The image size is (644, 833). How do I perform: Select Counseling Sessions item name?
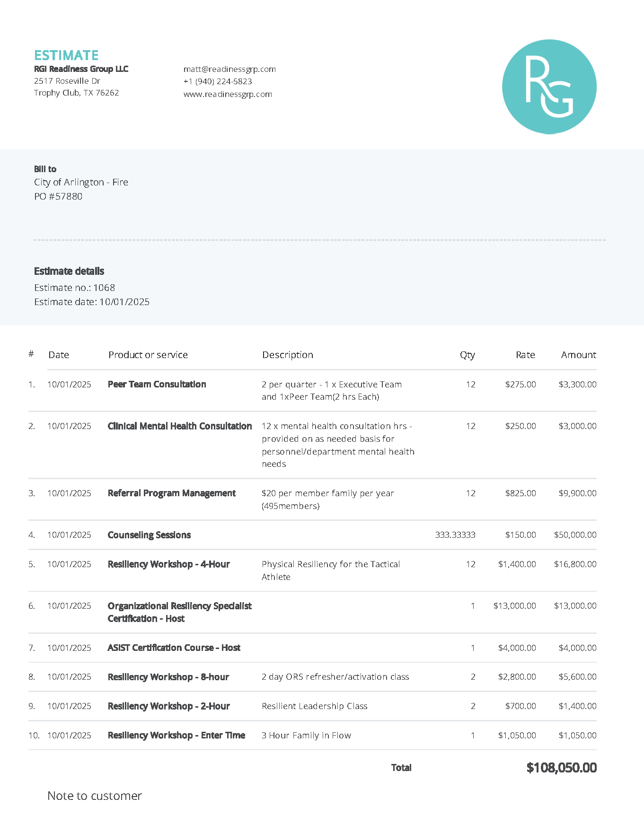[149, 535]
